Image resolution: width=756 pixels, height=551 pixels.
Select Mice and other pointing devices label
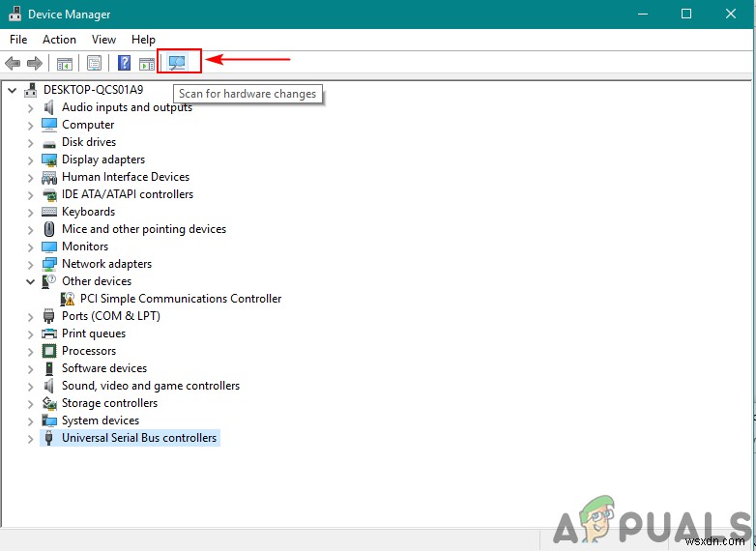pos(144,229)
